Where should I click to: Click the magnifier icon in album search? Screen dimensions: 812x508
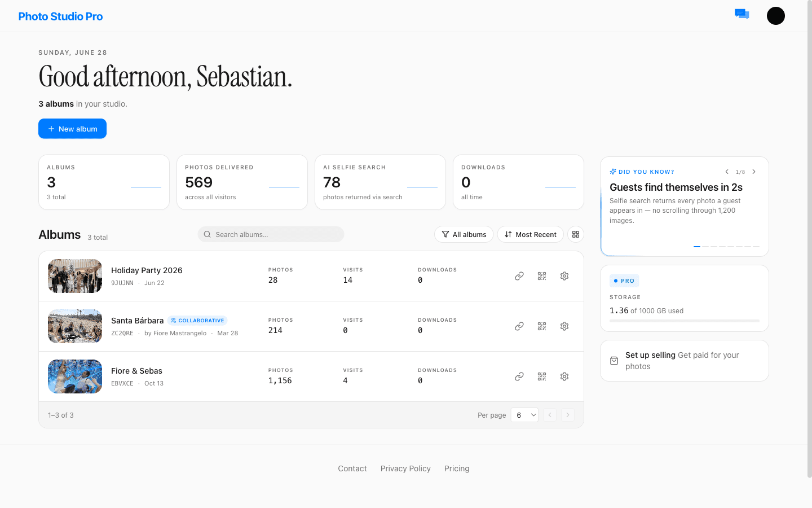[x=207, y=234]
